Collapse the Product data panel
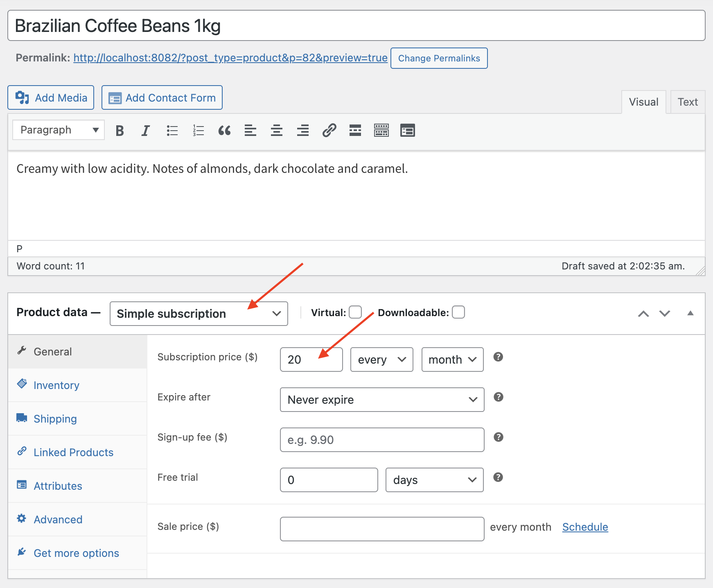 tap(690, 313)
